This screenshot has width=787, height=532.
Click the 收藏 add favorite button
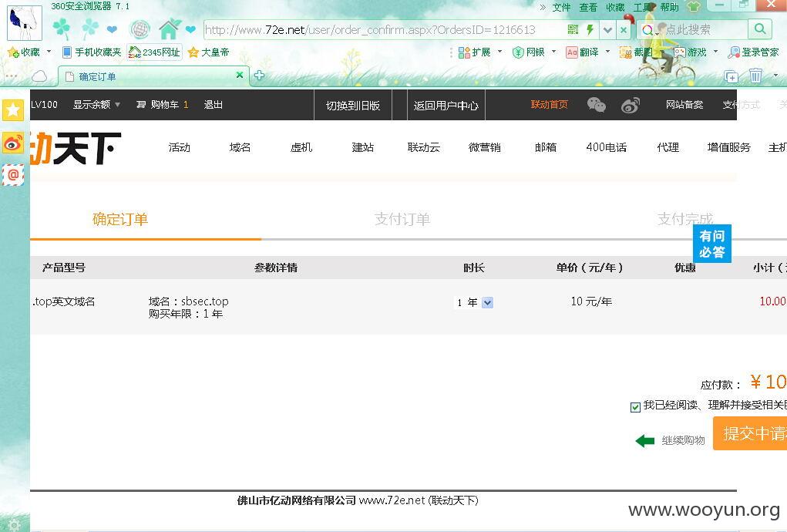[24, 52]
